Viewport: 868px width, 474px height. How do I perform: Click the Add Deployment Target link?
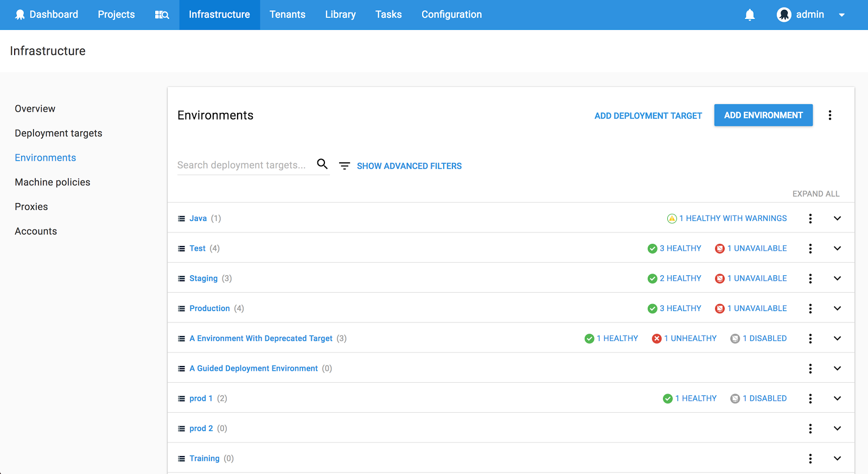(x=648, y=116)
